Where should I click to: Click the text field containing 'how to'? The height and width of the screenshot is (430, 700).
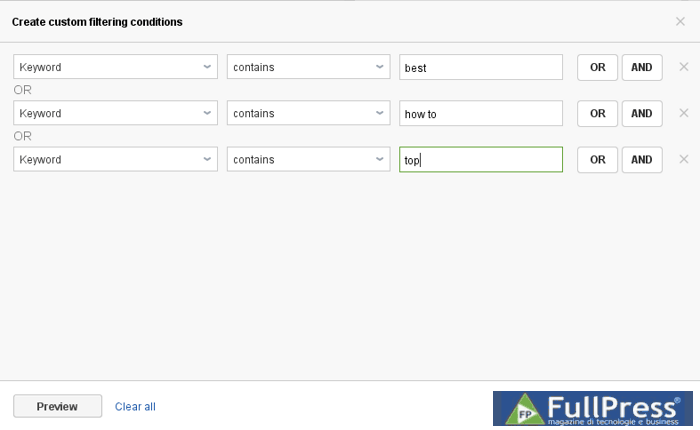tap(480, 113)
